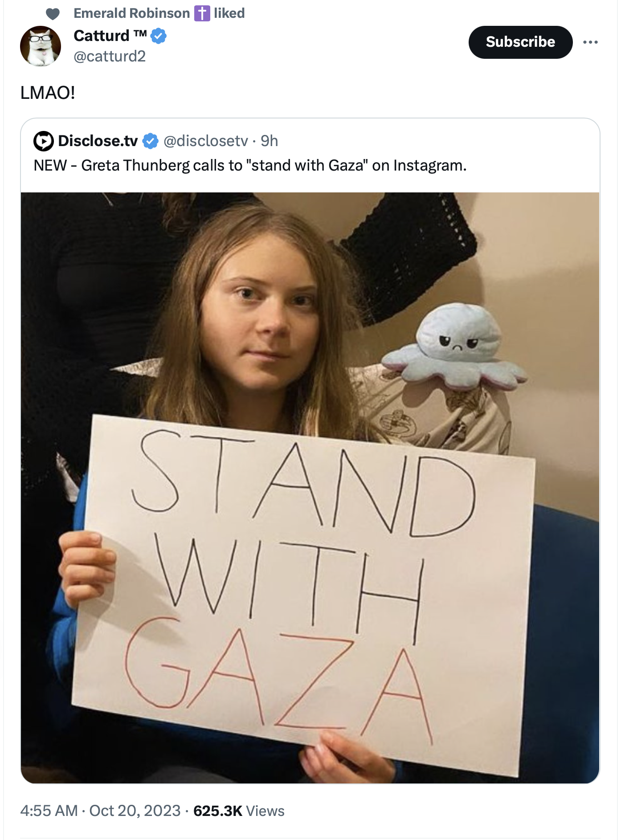Open Catturd's cat profile picture
Viewport: 621px width, 840px height.
[x=41, y=46]
